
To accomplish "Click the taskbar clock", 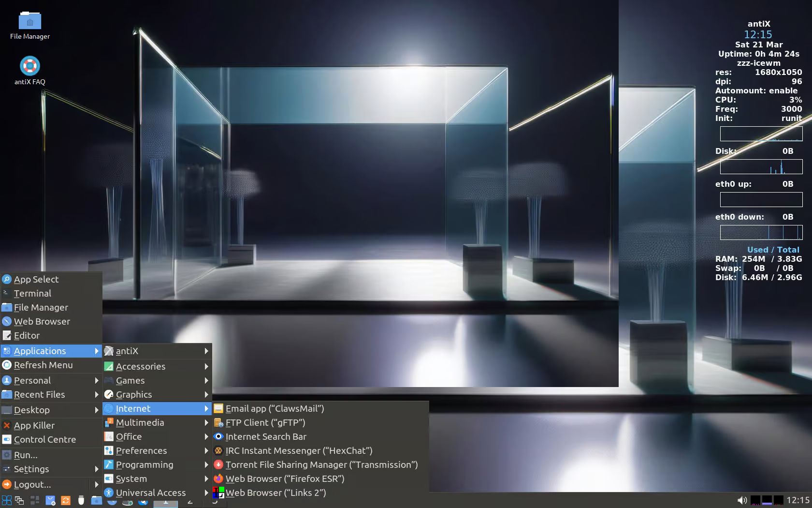I will [797, 500].
